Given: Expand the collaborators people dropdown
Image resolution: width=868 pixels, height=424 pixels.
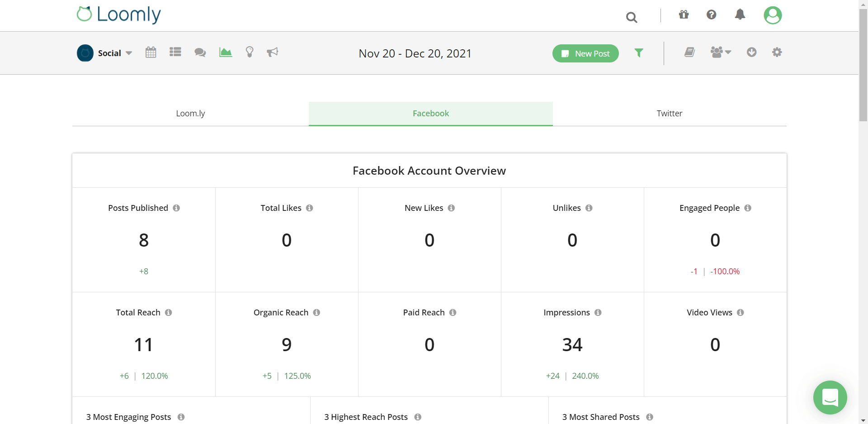Looking at the screenshot, I should click(721, 52).
